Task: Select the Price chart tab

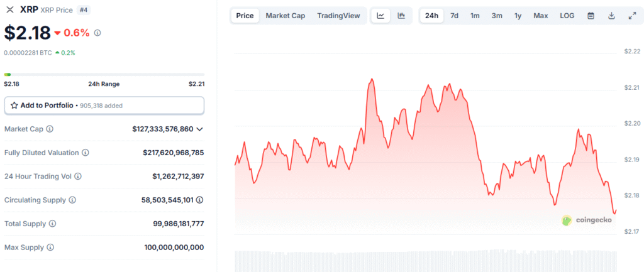Action: click(245, 16)
